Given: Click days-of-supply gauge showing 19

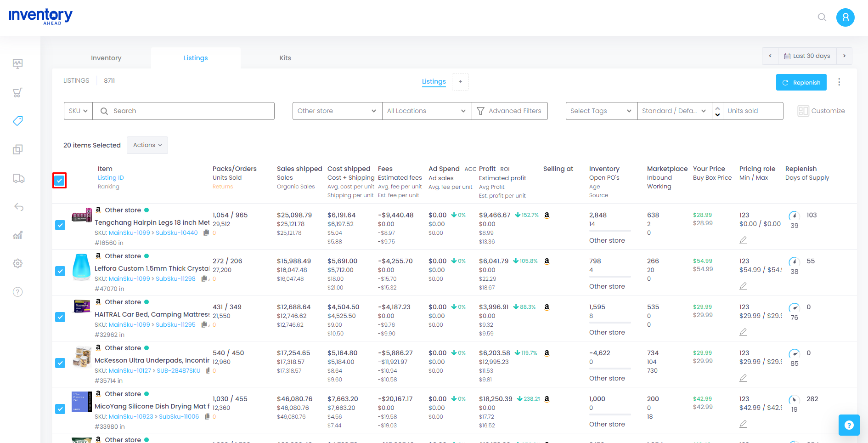Looking at the screenshot, I should tap(794, 399).
